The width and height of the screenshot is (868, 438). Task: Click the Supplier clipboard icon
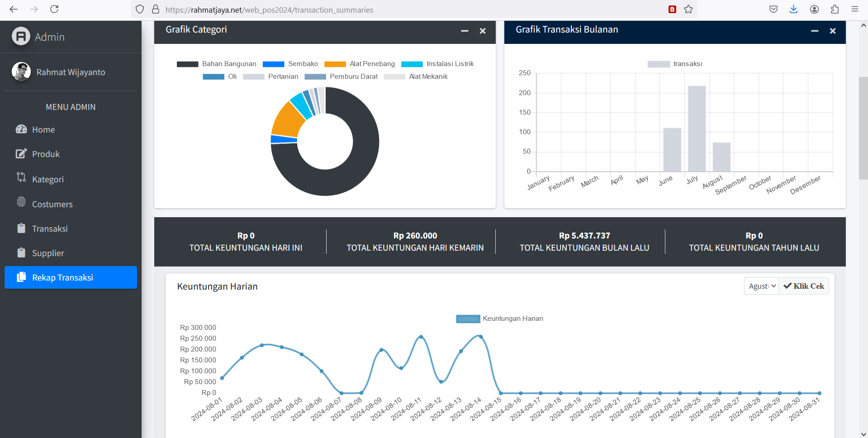tap(21, 252)
